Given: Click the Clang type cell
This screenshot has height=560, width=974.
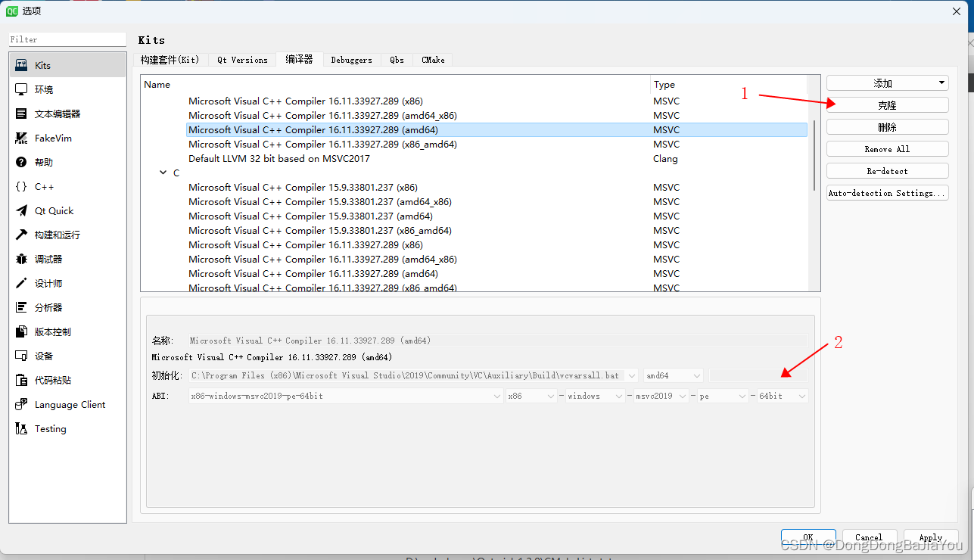Looking at the screenshot, I should (x=665, y=159).
